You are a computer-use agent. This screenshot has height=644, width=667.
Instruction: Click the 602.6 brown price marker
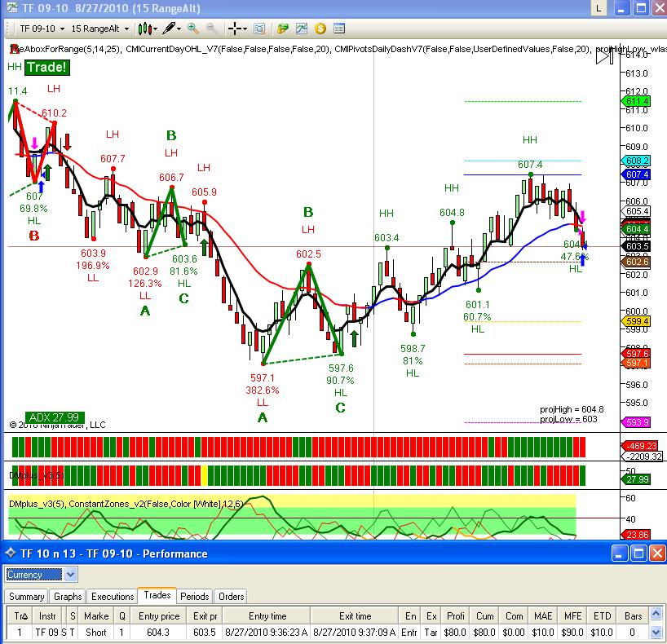tap(636, 262)
